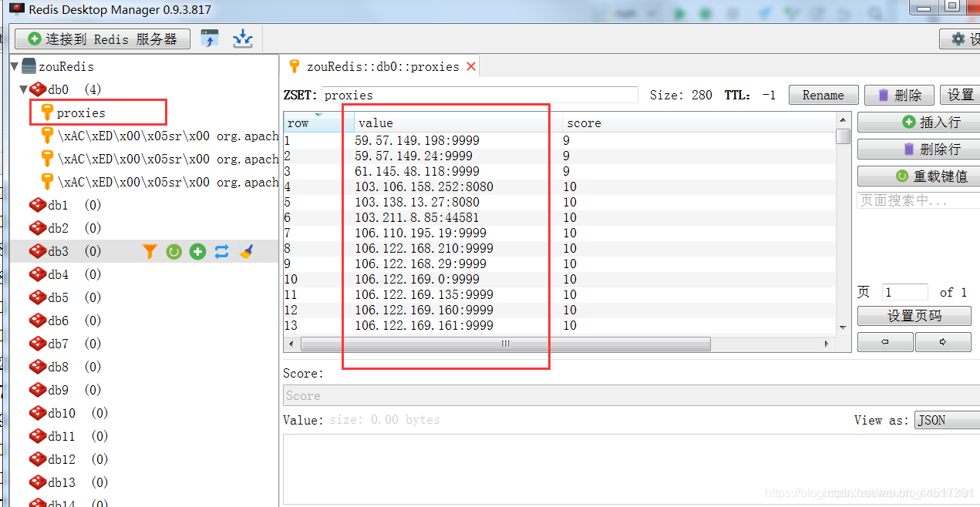Collapse the zouRedis server tree node
Screen dimensions: 980x507
tap(15, 67)
